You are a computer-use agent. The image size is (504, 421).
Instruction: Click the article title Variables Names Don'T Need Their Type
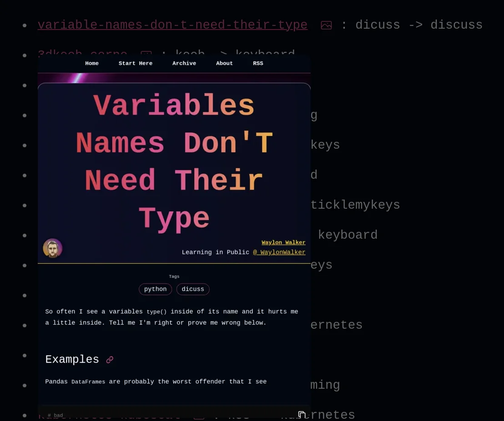[174, 161]
